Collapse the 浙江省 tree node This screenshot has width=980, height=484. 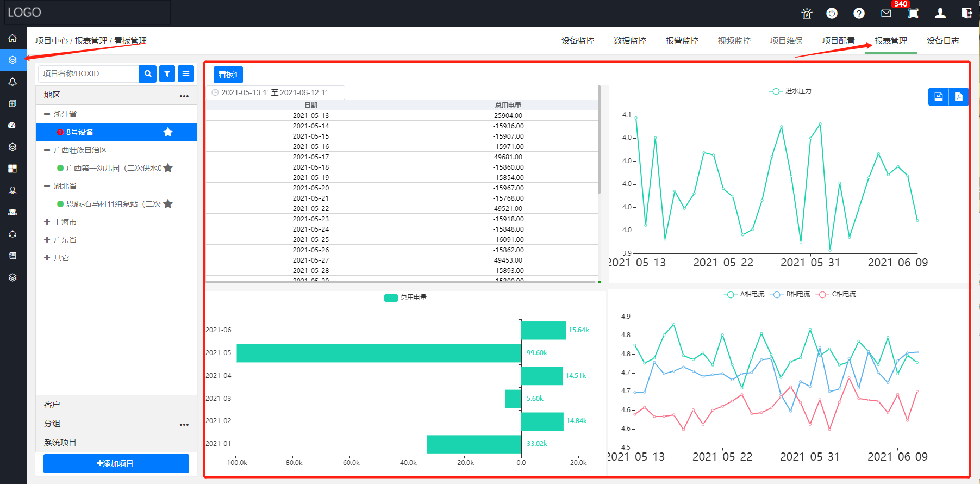47,114
